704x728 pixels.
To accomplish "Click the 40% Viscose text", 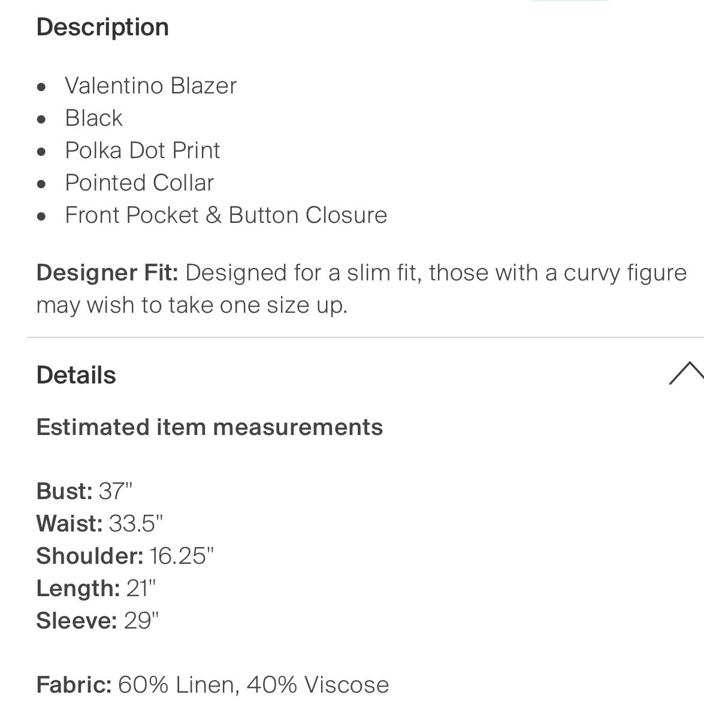I will point(318,685).
